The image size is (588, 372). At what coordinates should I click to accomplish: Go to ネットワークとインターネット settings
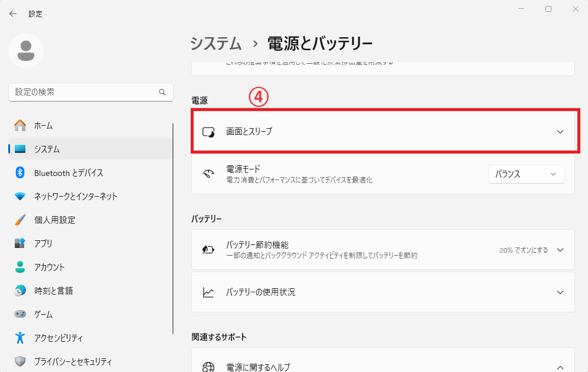tap(76, 196)
